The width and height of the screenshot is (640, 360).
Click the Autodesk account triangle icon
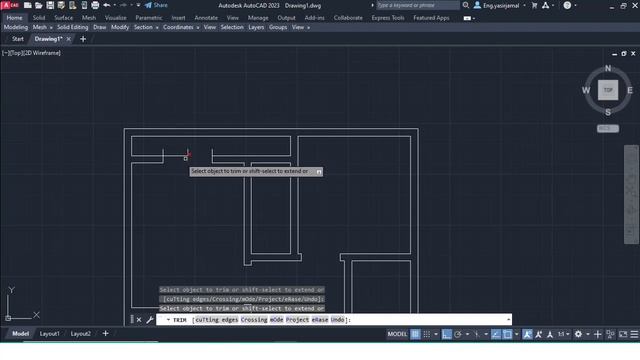pos(545,5)
